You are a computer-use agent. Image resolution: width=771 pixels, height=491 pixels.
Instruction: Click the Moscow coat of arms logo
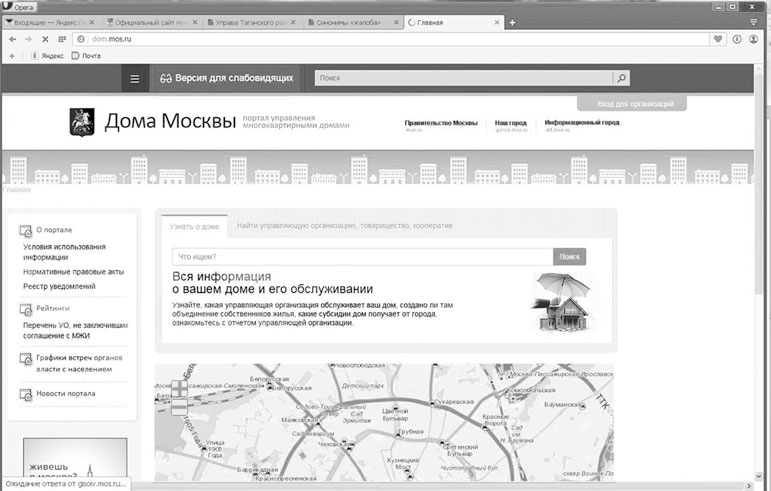[82, 122]
